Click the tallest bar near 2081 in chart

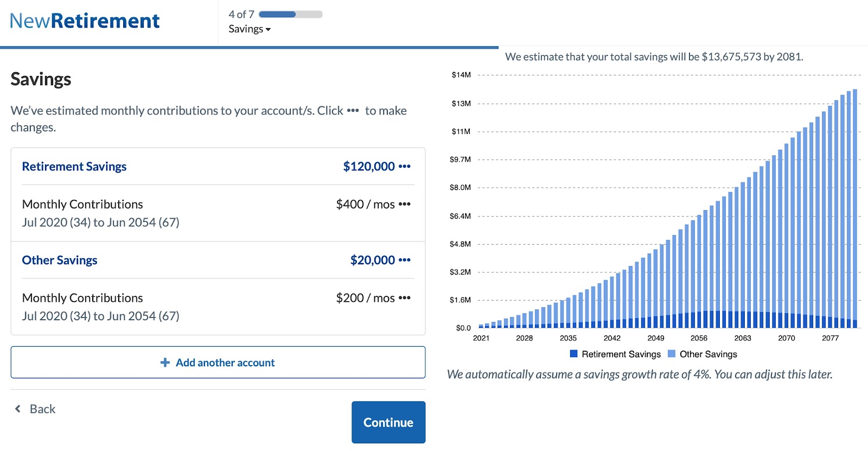point(855,206)
